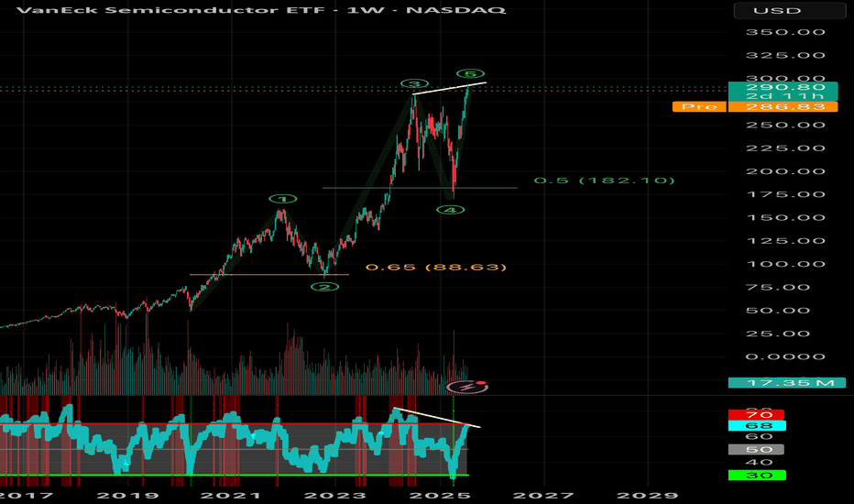Click the 2029 time axis label
The height and width of the screenshot is (504, 854).
point(647,495)
